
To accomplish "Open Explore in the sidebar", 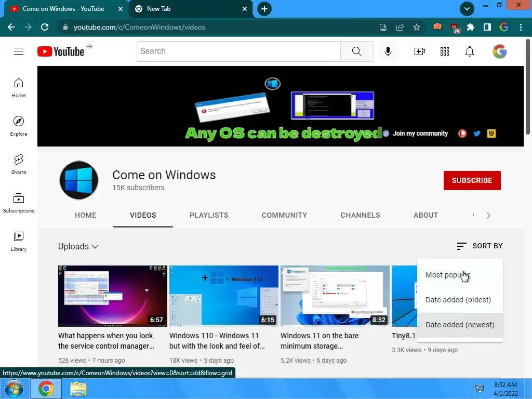I will [x=19, y=126].
